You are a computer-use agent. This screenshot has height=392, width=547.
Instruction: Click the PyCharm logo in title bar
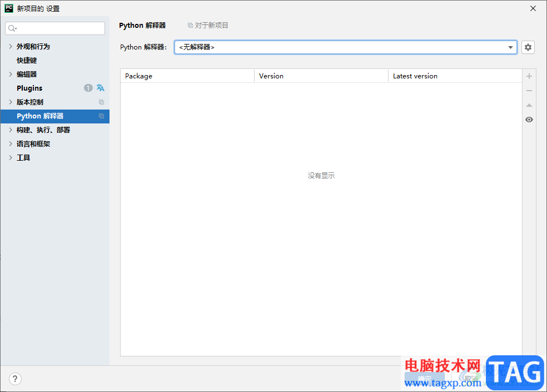[9, 8]
